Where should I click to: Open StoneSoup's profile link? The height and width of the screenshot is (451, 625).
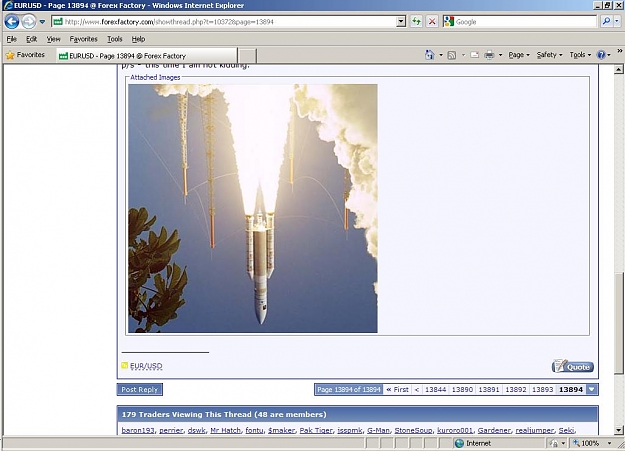coord(413,430)
